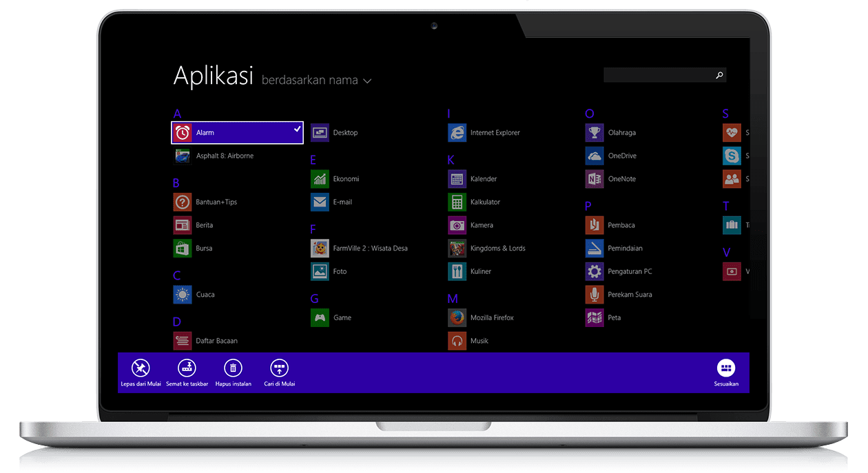This screenshot has height=473, width=868.
Task: Open the E-mail app icon
Action: pos(320,202)
